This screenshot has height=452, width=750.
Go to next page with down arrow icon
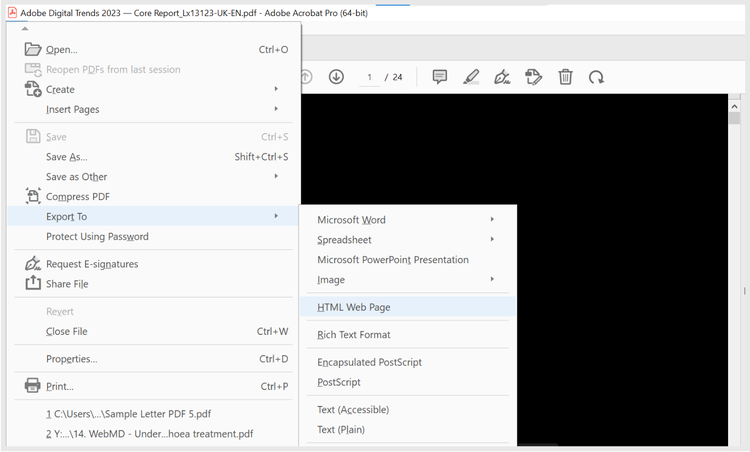(x=336, y=77)
